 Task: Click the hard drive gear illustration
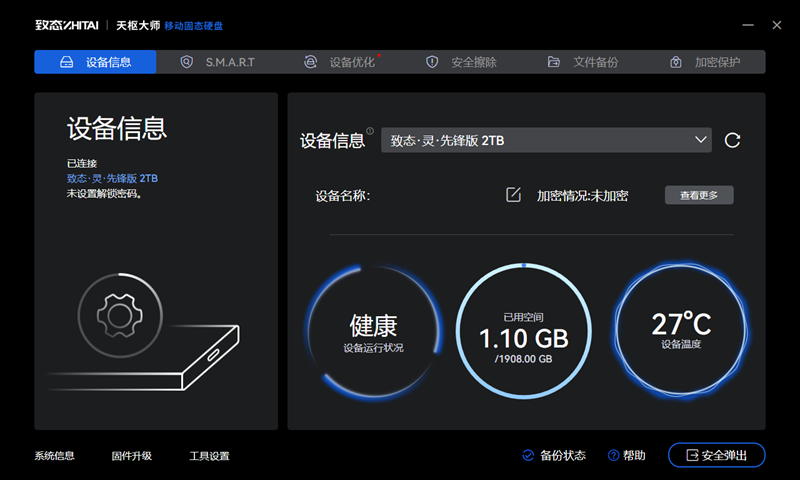pos(118,315)
